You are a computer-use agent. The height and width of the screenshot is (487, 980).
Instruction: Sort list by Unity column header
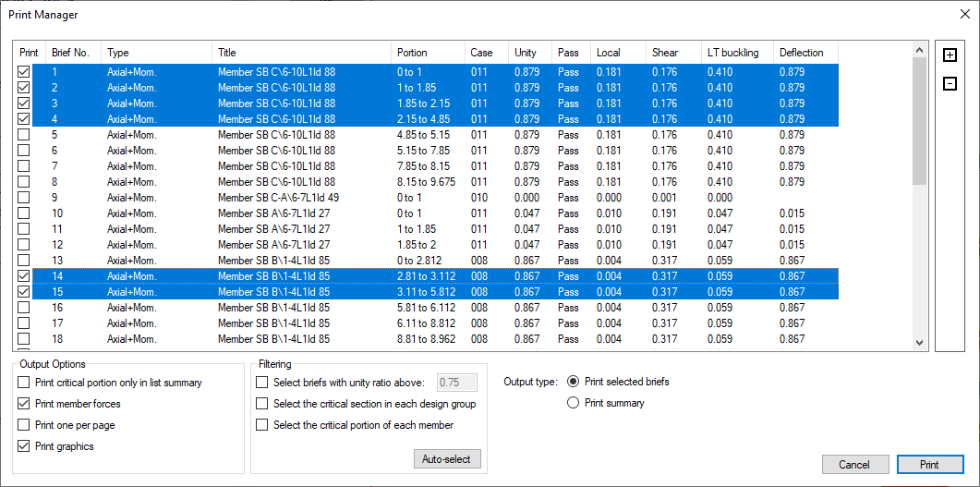(526, 53)
